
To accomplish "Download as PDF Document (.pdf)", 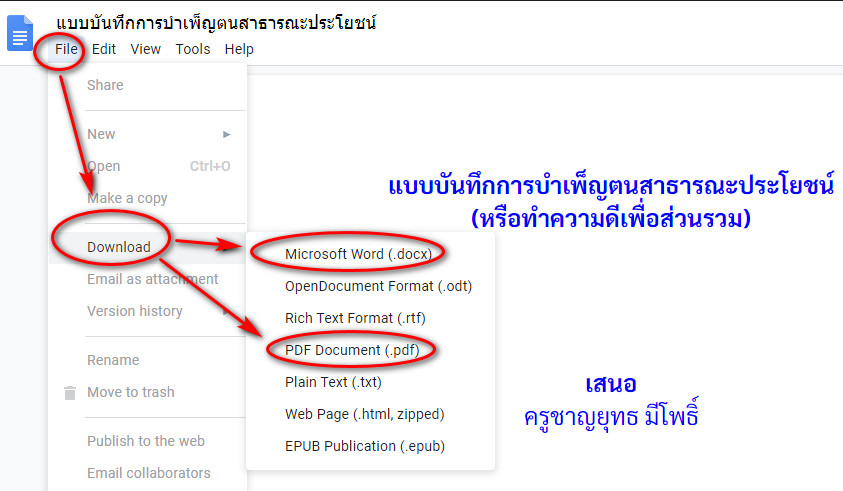I will [352, 350].
